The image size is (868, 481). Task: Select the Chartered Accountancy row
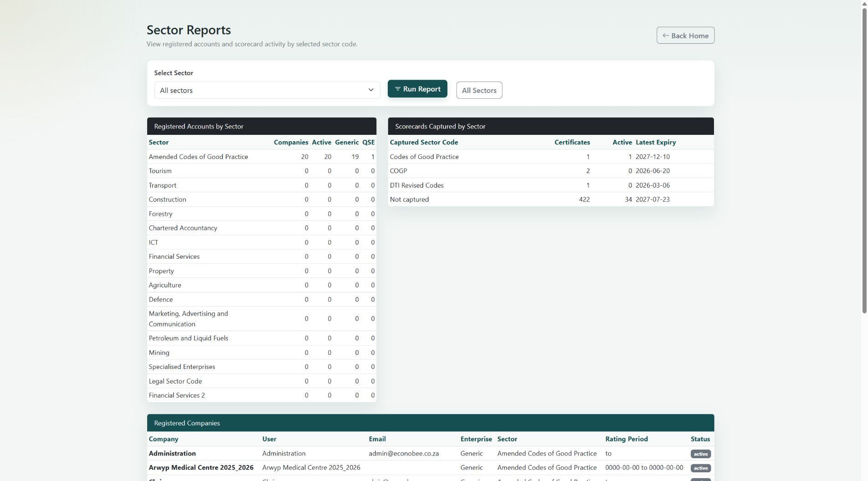click(x=262, y=228)
